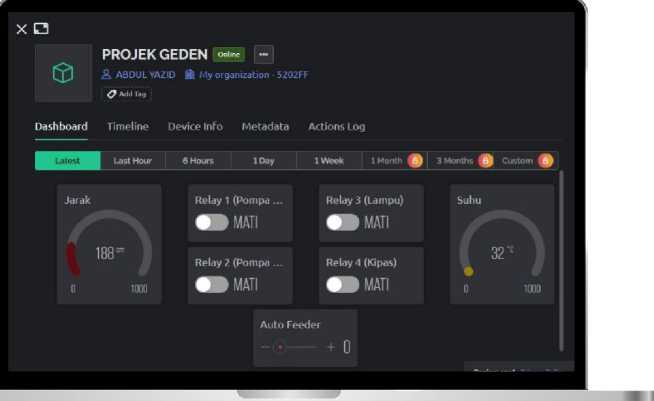Click the device cube thumbnail icon
The height and width of the screenshot is (401, 654).
pos(63,73)
